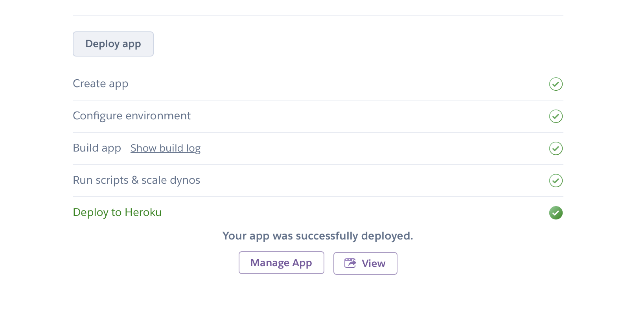644x318 pixels.
Task: Click the green checkmark for Create app
Action: click(x=556, y=84)
